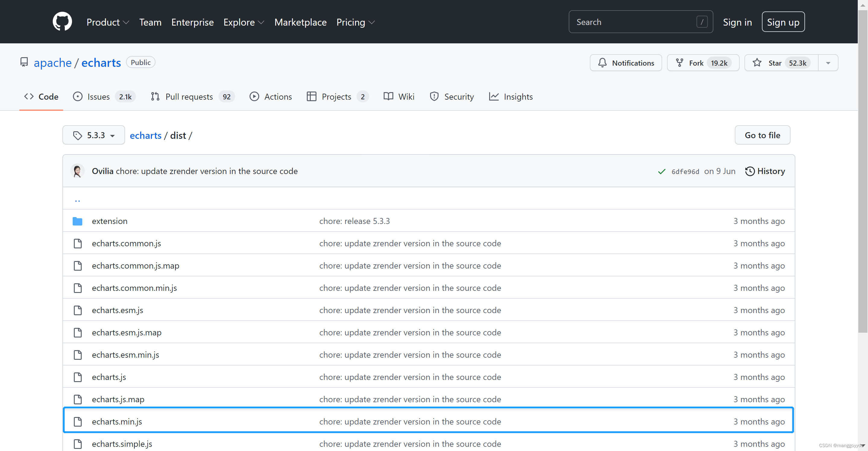This screenshot has width=868, height=451.
Task: Click the file icon for echarts.js
Action: tap(77, 377)
